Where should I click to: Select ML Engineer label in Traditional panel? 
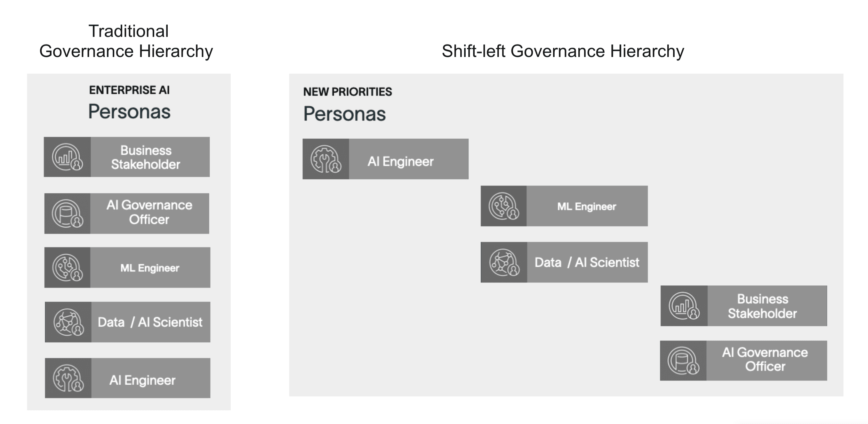[149, 268]
